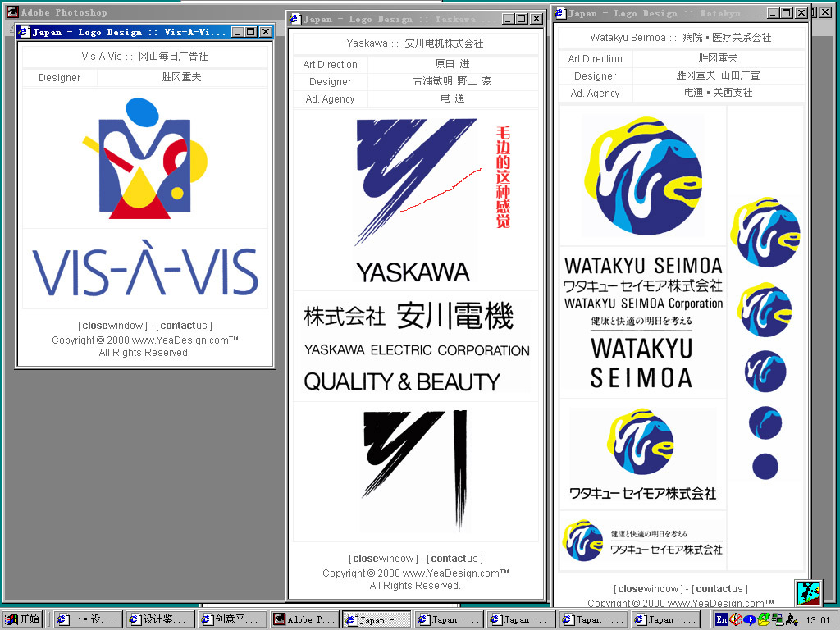The width and height of the screenshot is (840, 630).
Task: Switch to the Adobe P... taskbar button
Action: tap(305, 619)
